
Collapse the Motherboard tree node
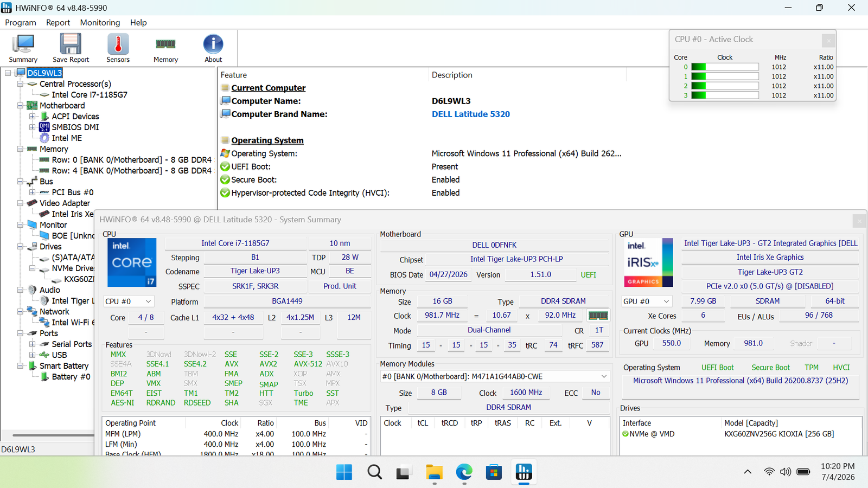pos(20,106)
